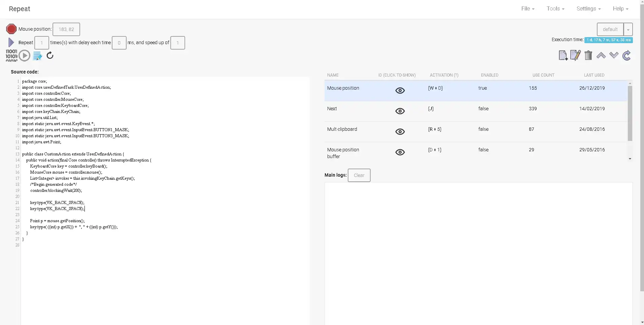Click the repeat count input field

(x=42, y=43)
